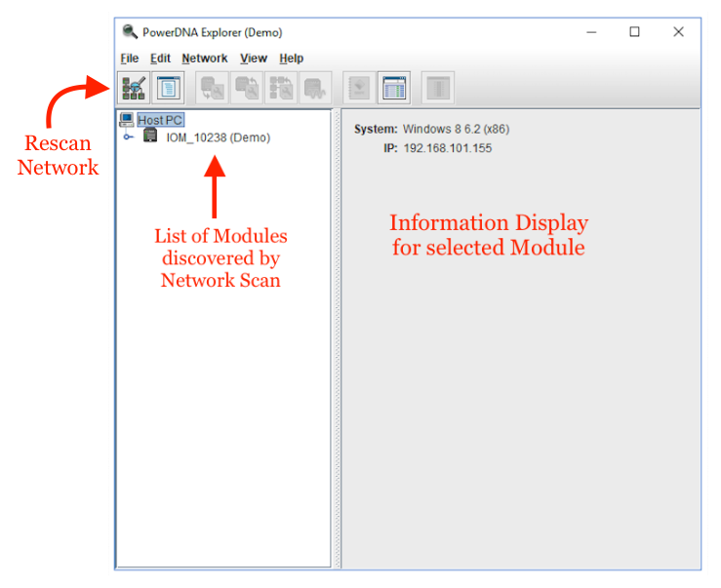Open the View menu

(x=254, y=59)
